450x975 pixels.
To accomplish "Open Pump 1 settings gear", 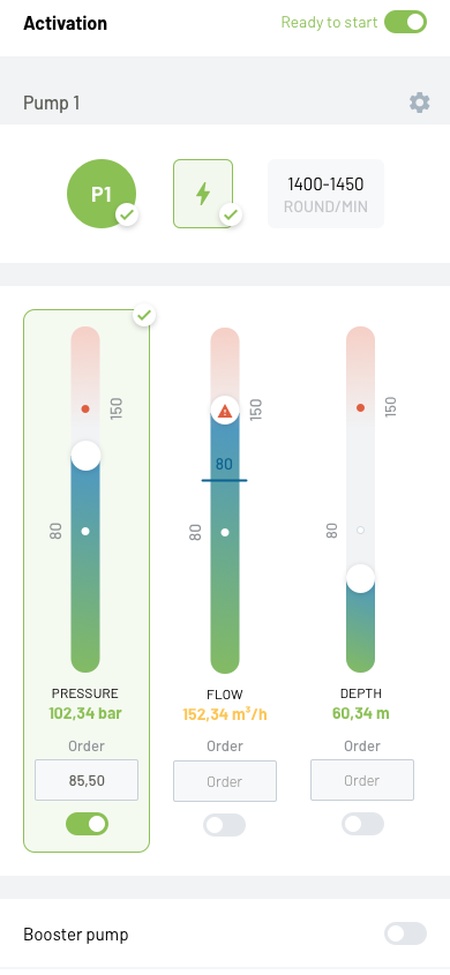I will [x=420, y=103].
